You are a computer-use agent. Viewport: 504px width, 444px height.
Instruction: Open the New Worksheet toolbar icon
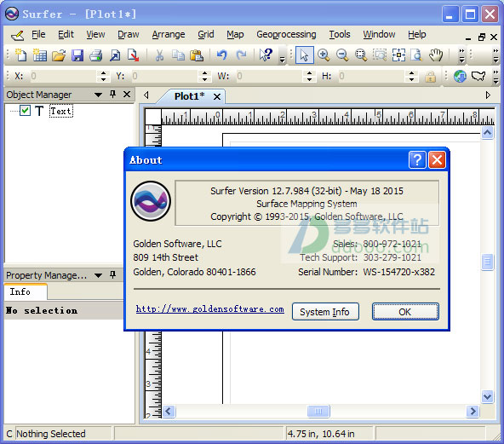coord(39,55)
